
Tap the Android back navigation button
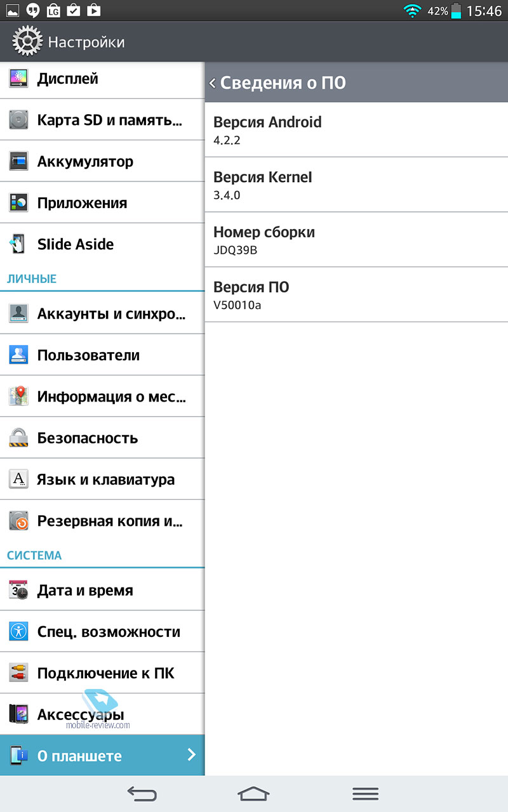click(142, 794)
